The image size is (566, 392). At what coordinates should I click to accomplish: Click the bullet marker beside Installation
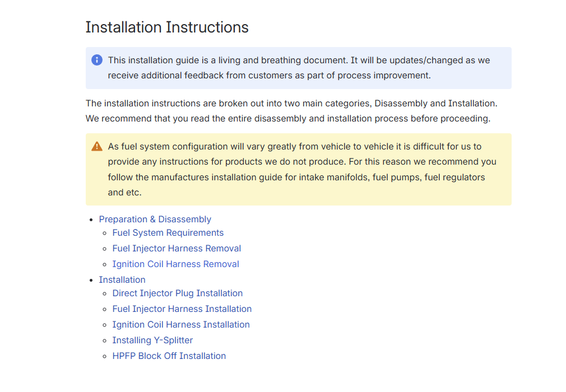point(91,281)
